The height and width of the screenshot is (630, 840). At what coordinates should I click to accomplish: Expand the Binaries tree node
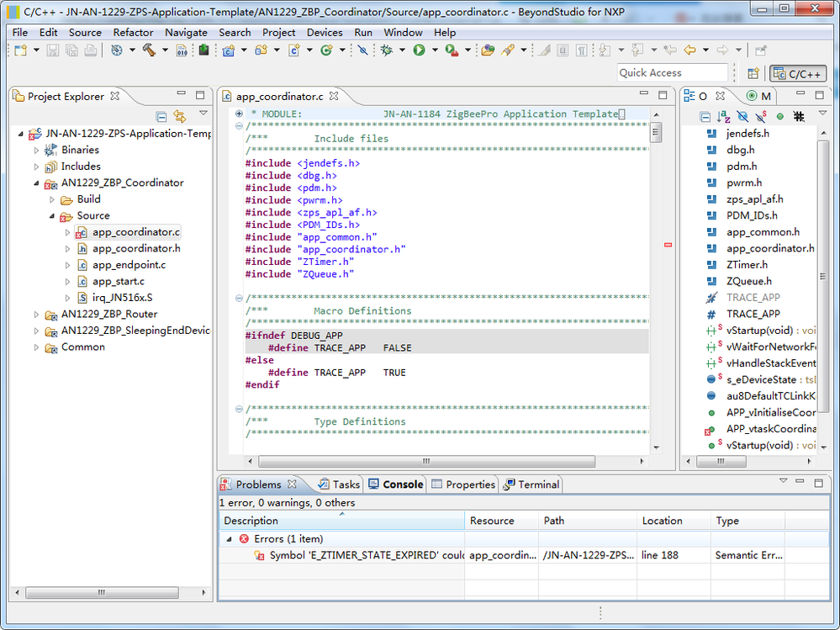pyautogui.click(x=36, y=150)
